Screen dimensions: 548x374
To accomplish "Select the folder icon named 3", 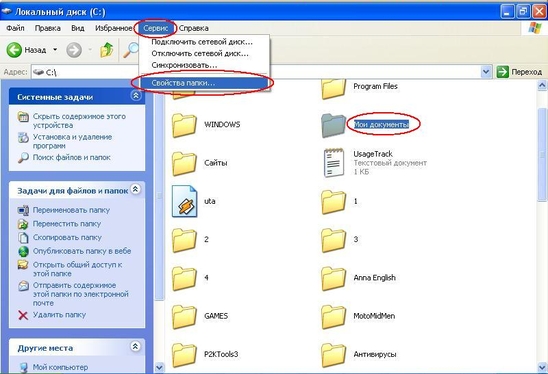I will click(333, 240).
